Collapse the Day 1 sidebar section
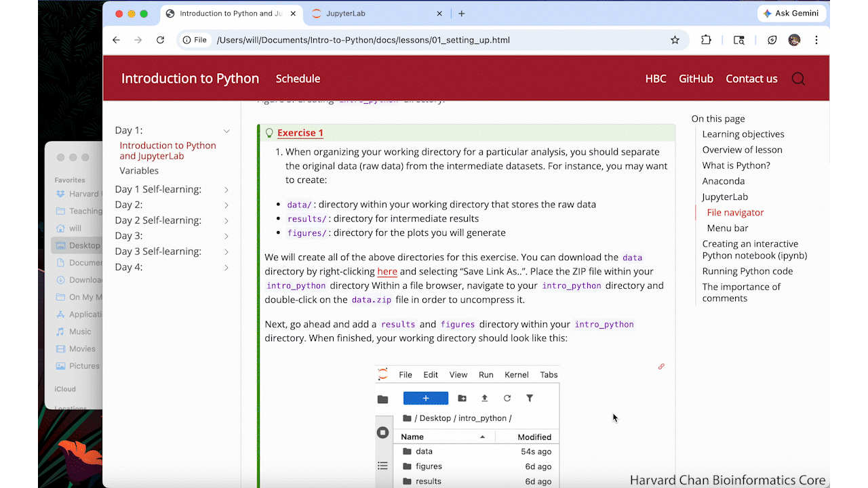 pos(226,131)
